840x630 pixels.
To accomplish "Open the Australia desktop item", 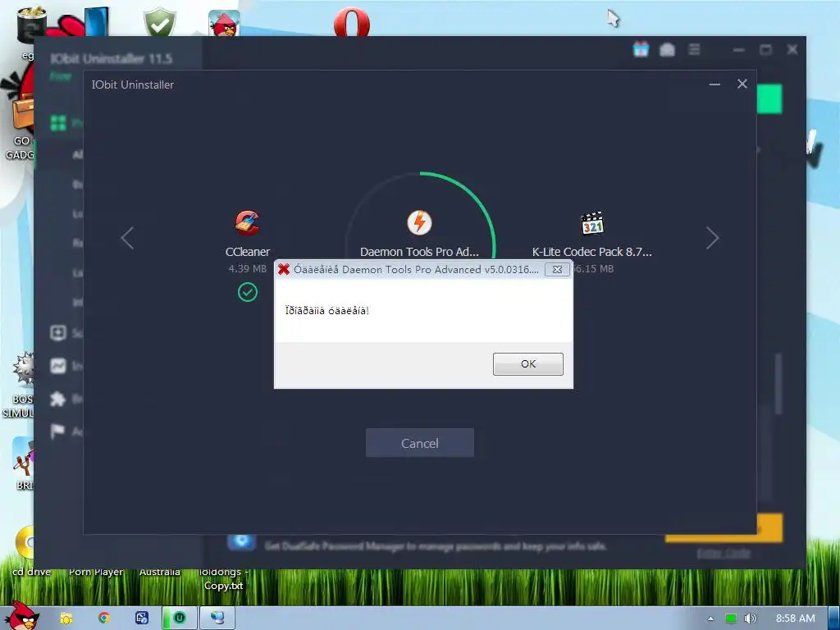I will [160, 572].
